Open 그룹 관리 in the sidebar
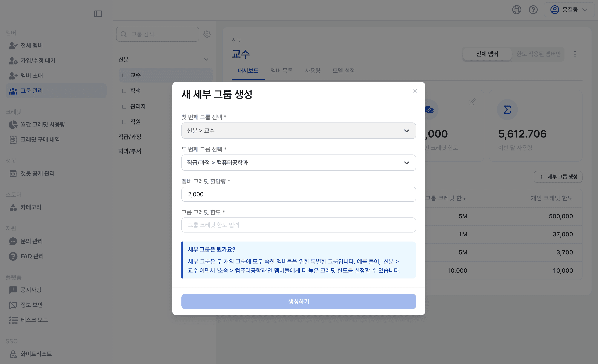The height and width of the screenshot is (364, 598). pyautogui.click(x=31, y=90)
